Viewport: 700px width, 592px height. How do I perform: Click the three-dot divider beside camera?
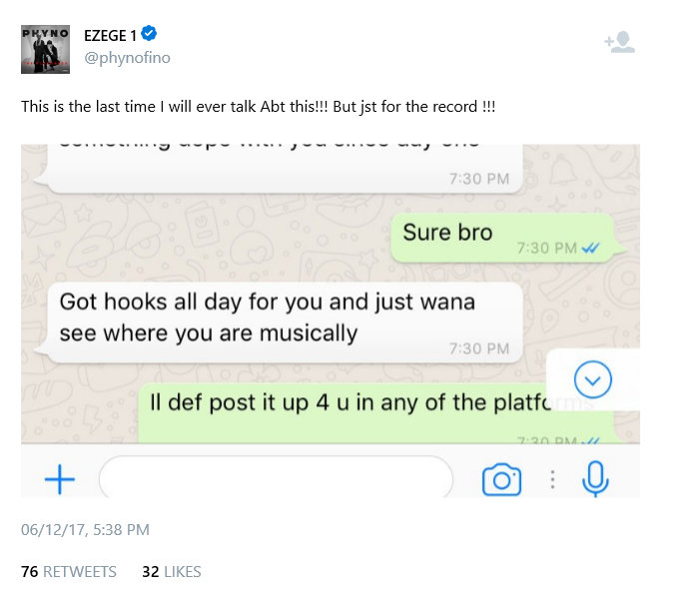(552, 480)
